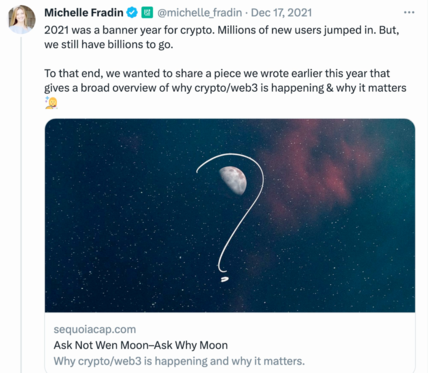Screen dimensions: 428x373
Task: Click the blue verified checkmark badge
Action: point(132,13)
